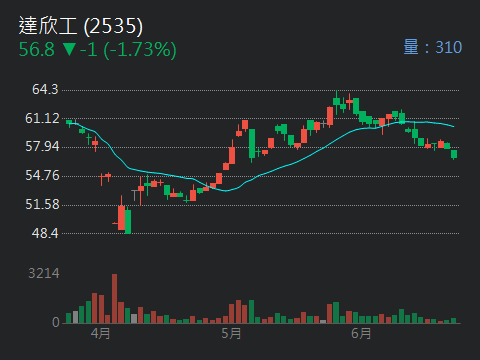Click the 3214 volume axis label
480x360 pixels.
coord(44,273)
